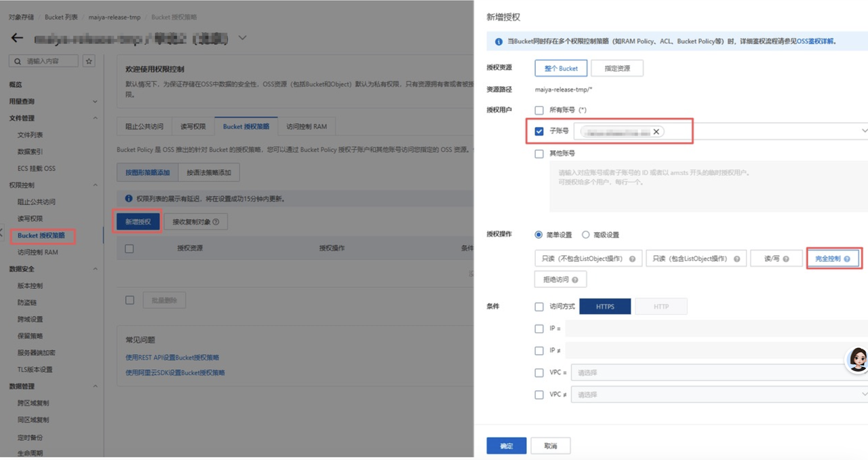Check the IP ≠ condition checkbox

coord(539,351)
